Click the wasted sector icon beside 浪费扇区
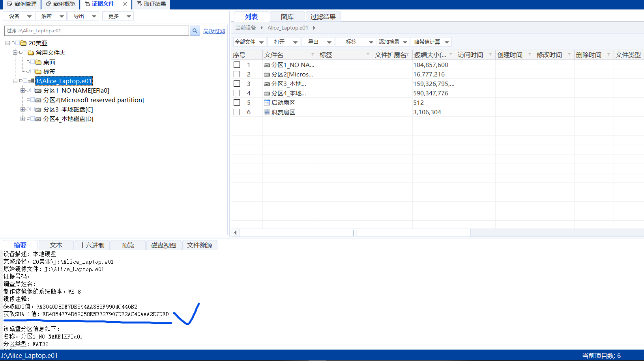Screen dimensions: 644x361 click(266, 112)
